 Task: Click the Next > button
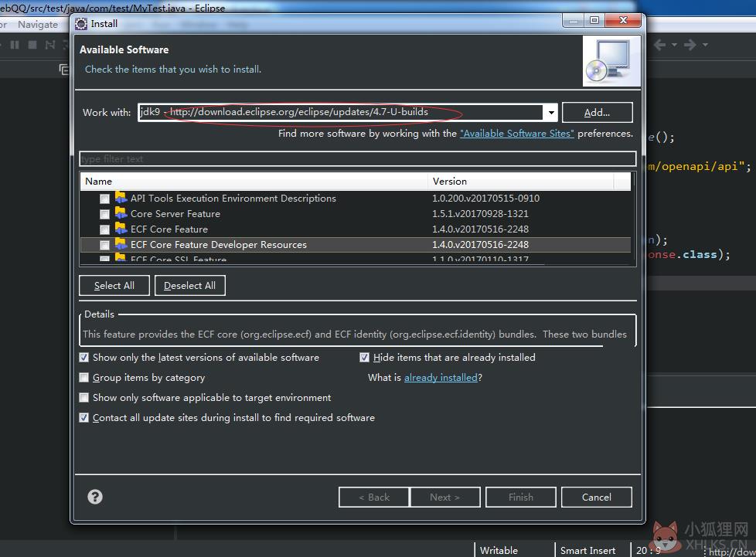point(445,498)
